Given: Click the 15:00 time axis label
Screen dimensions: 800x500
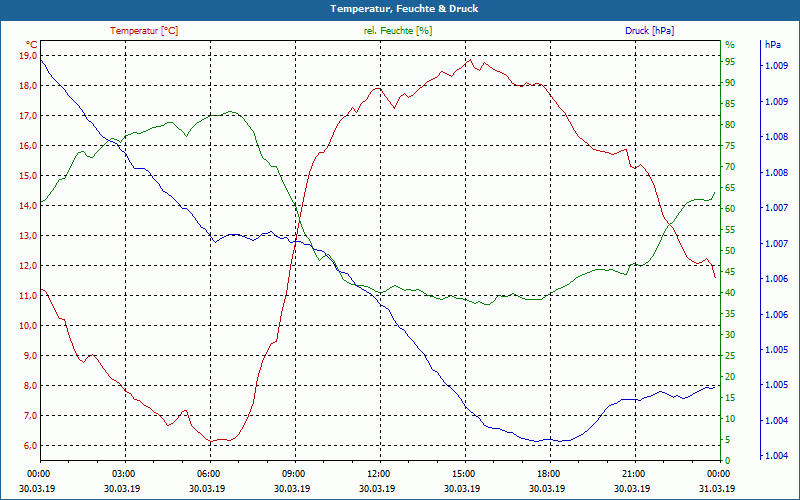Looking at the screenshot, I should click(x=462, y=473).
